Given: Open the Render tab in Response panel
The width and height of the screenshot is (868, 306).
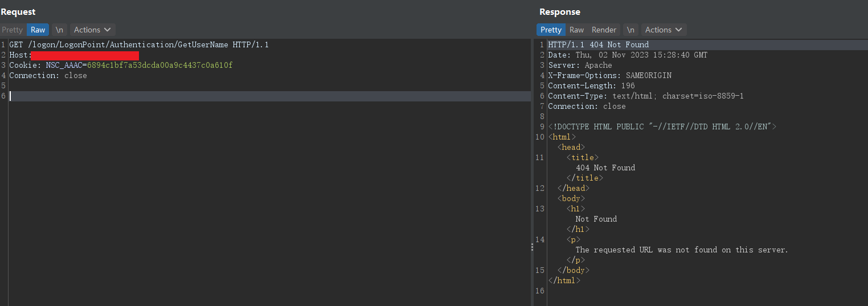Looking at the screenshot, I should tap(604, 30).
